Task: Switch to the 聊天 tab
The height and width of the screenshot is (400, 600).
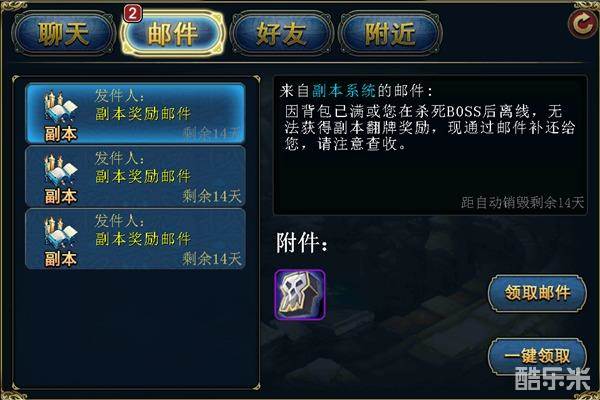Action: pos(64,34)
